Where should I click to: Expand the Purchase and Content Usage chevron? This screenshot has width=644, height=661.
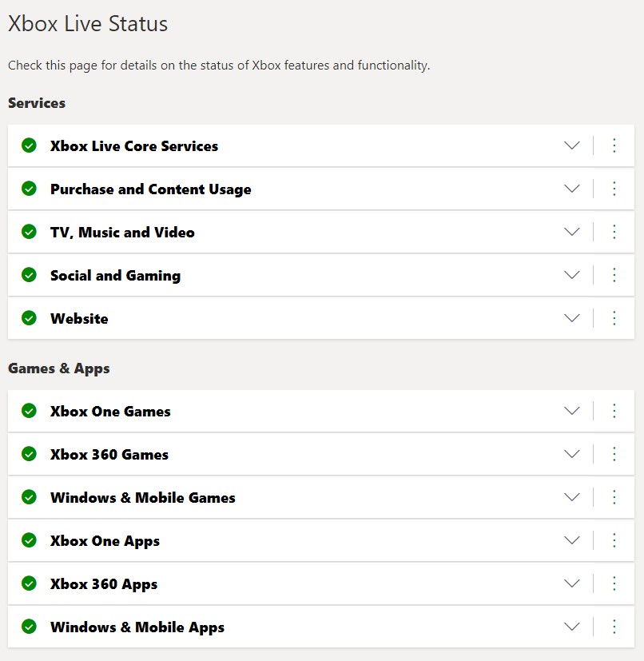571,189
